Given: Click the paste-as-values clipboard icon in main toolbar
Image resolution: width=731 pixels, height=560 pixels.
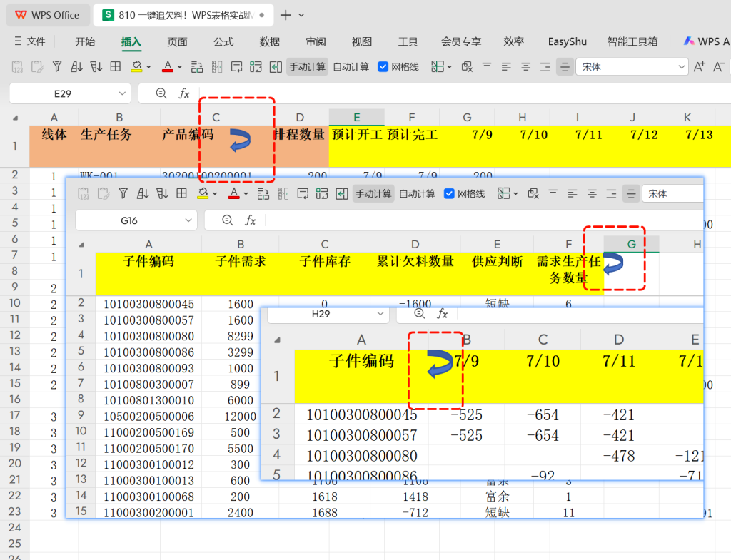Looking at the screenshot, I should tap(17, 66).
